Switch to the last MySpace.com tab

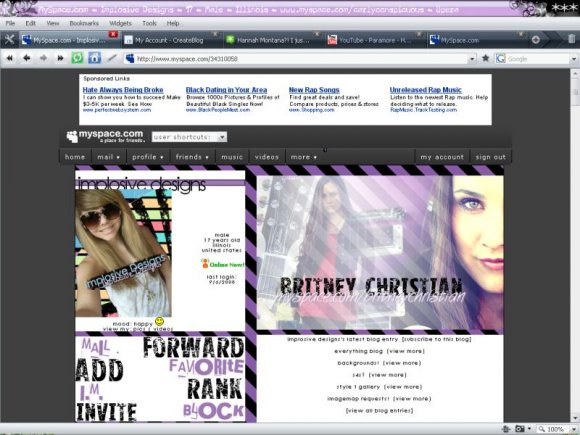(x=477, y=40)
